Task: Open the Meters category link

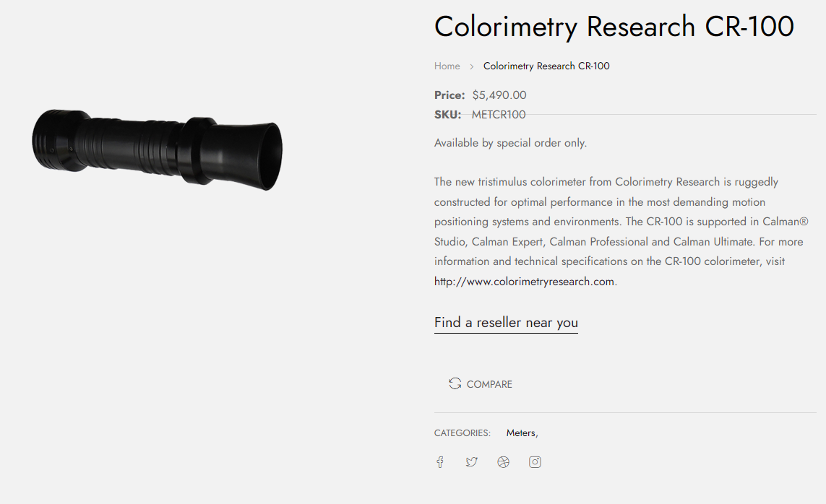Action: pyautogui.click(x=521, y=433)
